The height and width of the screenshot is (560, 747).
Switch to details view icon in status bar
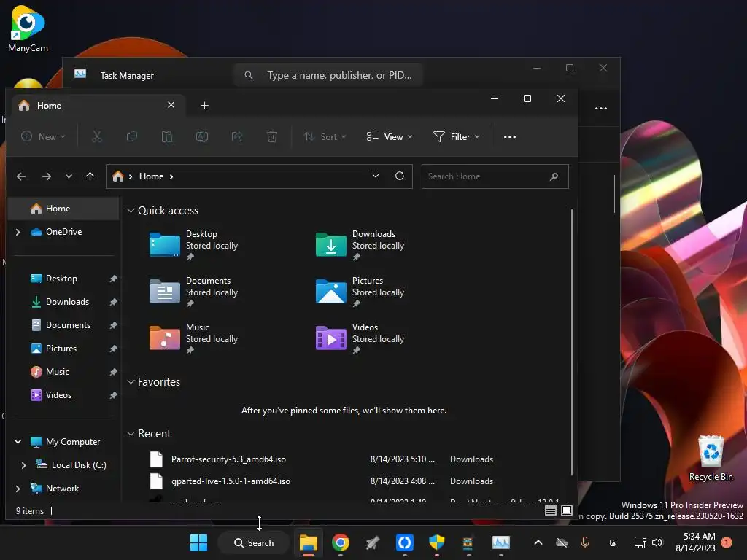coord(551,510)
